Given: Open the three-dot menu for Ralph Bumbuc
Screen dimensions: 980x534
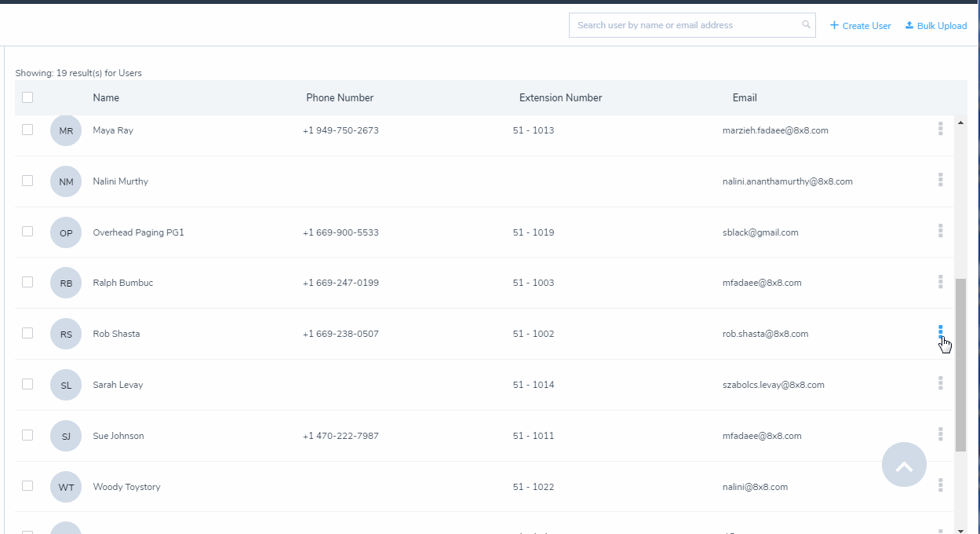Looking at the screenshot, I should pyautogui.click(x=940, y=281).
